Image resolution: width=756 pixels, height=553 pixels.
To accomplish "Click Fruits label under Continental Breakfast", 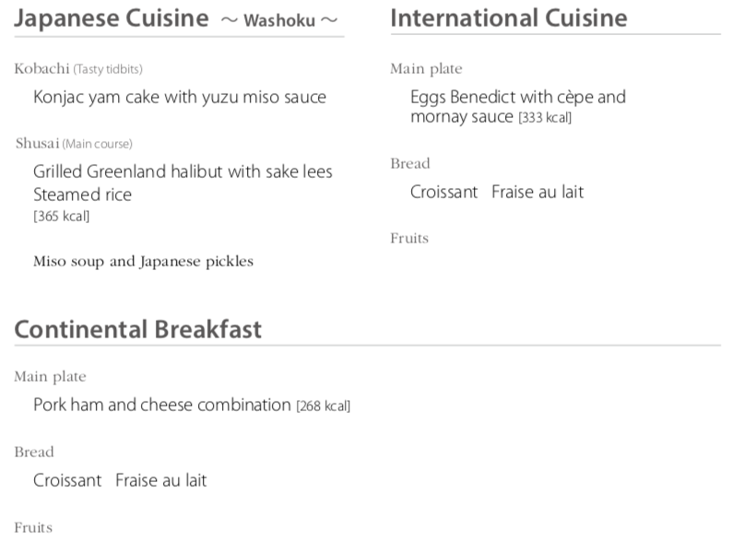I will point(33,528).
